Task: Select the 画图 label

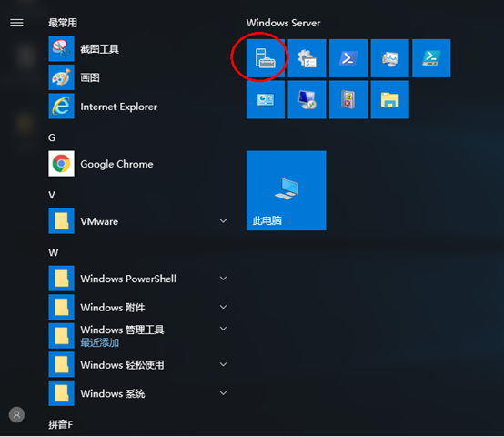Action: (90, 77)
